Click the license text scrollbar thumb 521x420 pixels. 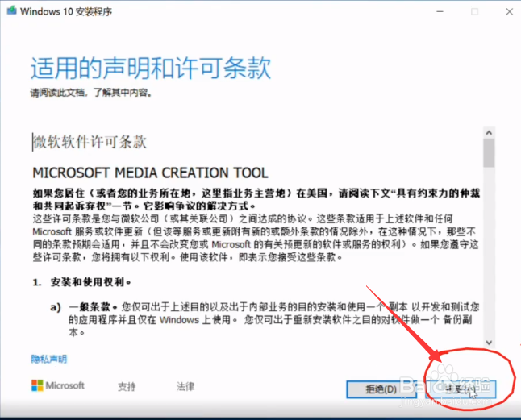click(x=489, y=152)
